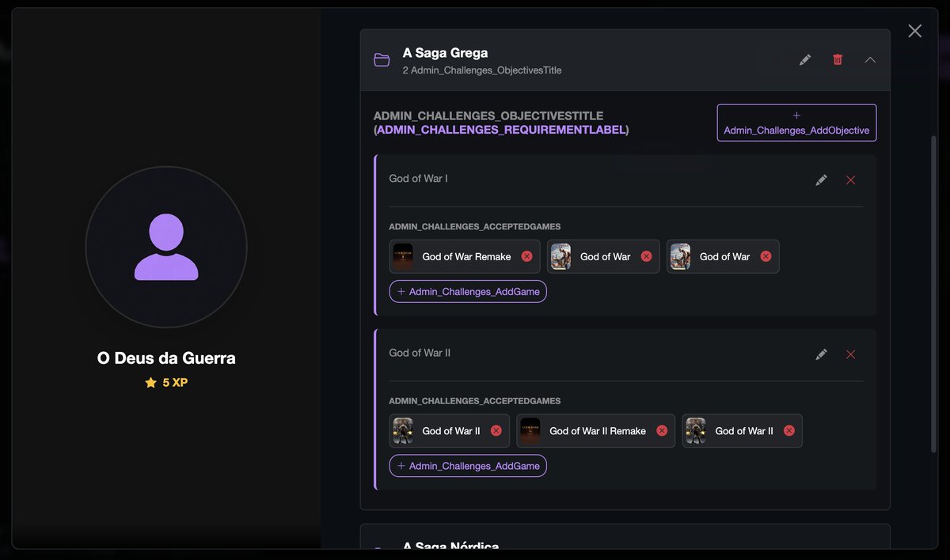
Task: Remove the God of War II chip before the Remake chip
Action: coord(496,431)
